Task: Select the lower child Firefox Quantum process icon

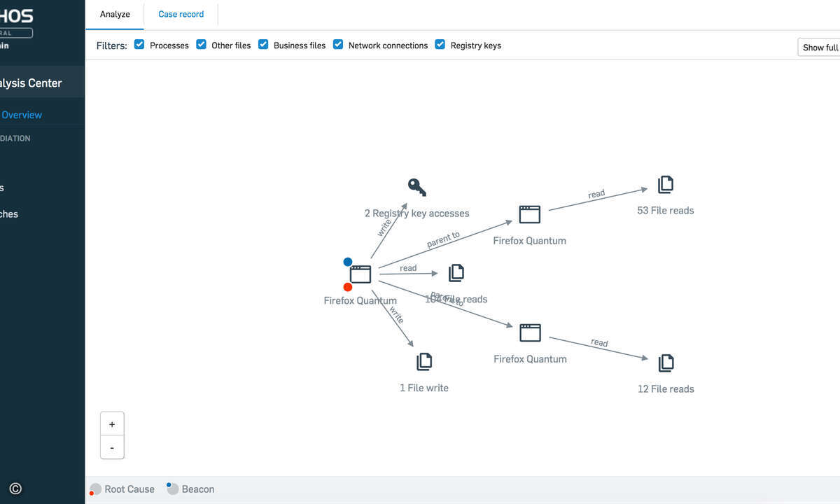Action: tap(530, 332)
